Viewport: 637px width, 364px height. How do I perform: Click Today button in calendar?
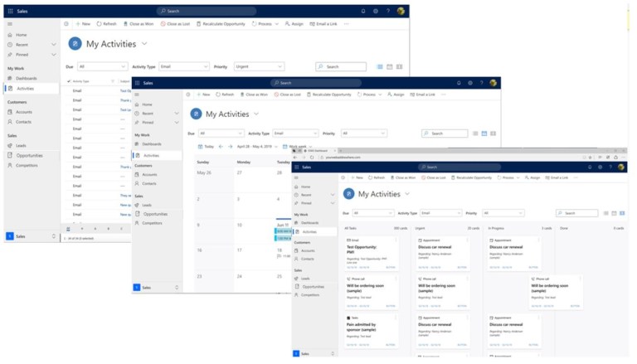click(206, 146)
